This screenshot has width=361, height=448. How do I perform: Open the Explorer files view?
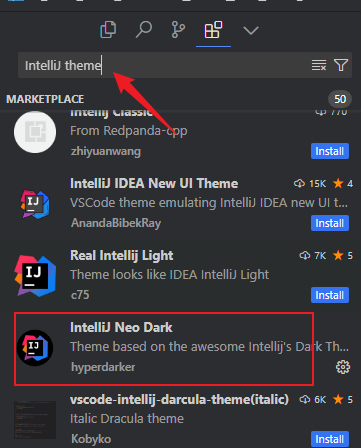point(108,30)
